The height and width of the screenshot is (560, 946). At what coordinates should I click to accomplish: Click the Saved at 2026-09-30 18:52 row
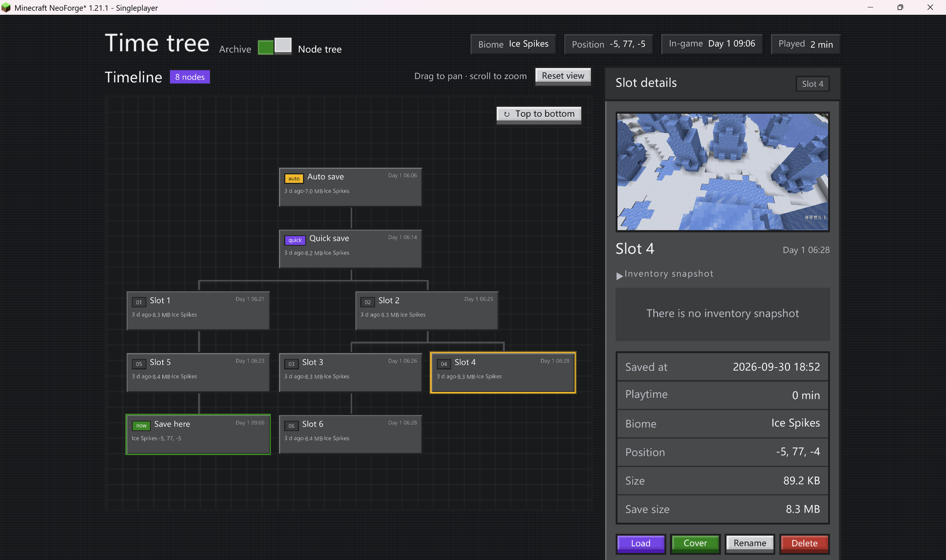pyautogui.click(x=722, y=367)
